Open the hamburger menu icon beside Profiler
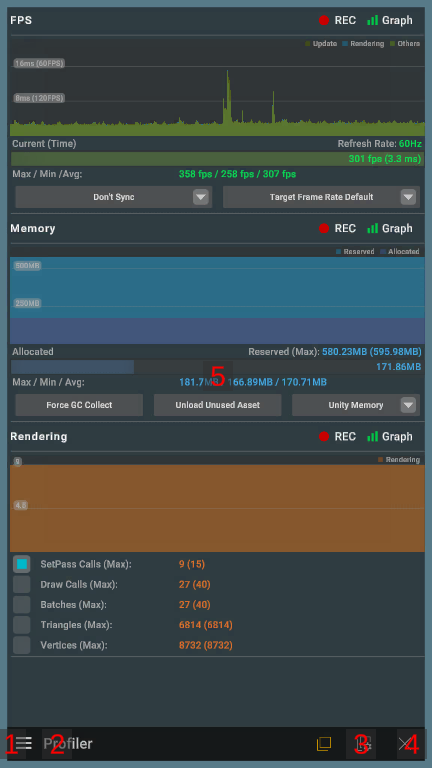Image resolution: width=432 pixels, height=768 pixels. (x=23, y=744)
